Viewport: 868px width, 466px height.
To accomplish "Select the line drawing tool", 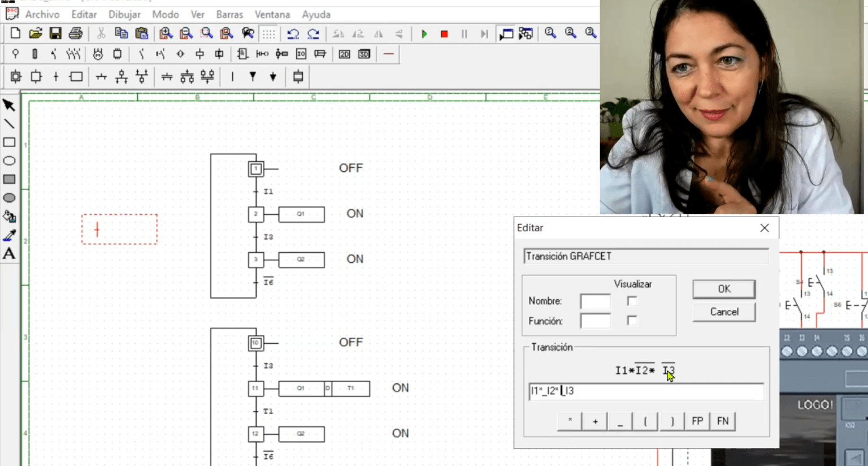I will [x=9, y=124].
